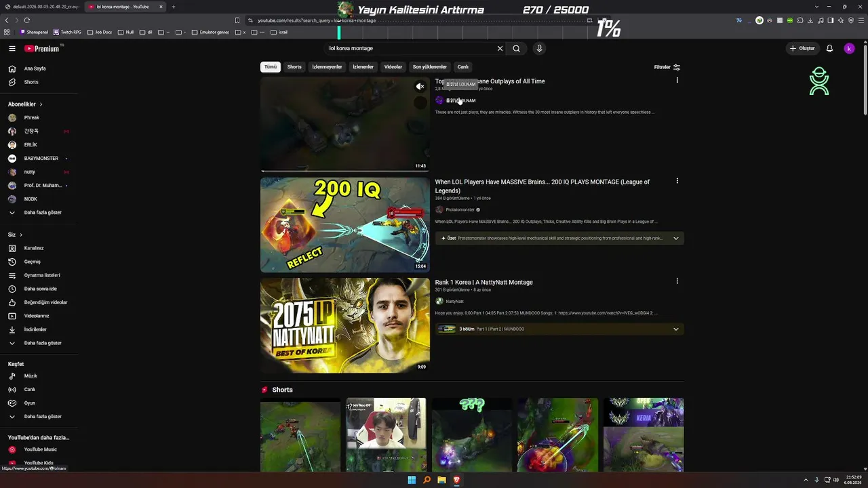Go to the YouTube Premium logo home

(x=42, y=49)
